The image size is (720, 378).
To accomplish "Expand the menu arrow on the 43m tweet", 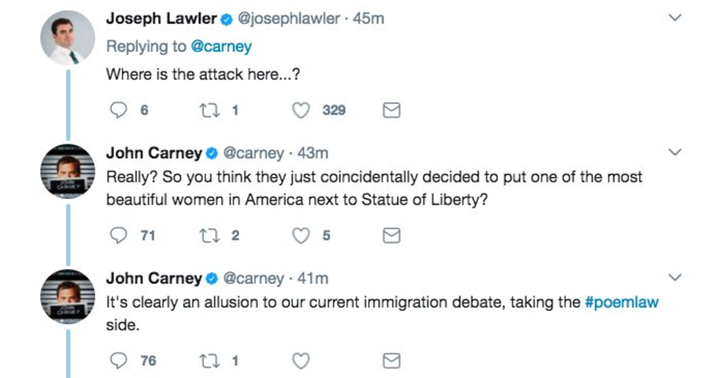I will (x=675, y=152).
